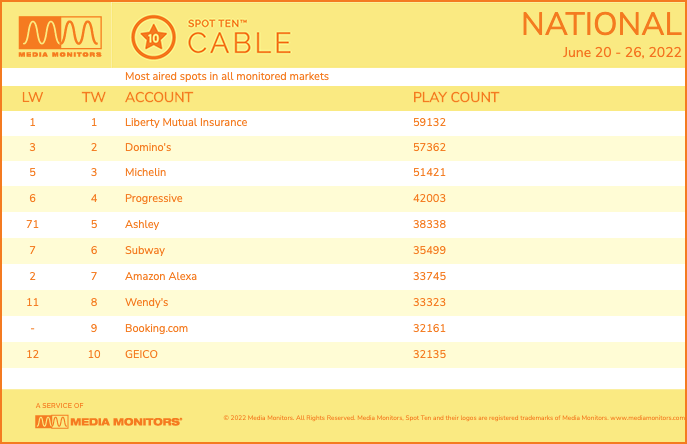Click the Booking.com account name

tap(156, 328)
